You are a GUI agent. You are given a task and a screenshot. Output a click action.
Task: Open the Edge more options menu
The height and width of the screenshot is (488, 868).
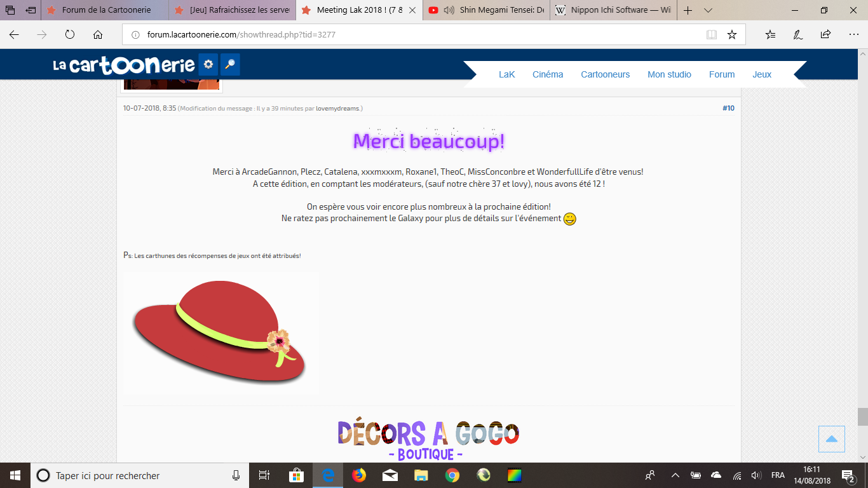(x=853, y=35)
